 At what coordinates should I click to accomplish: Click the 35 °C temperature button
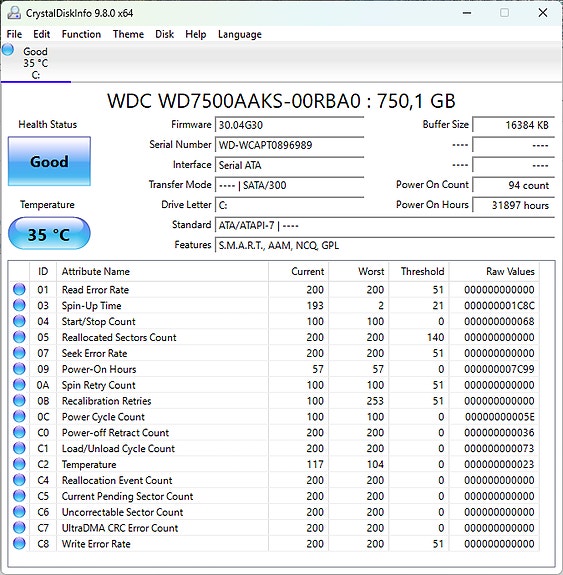point(49,234)
